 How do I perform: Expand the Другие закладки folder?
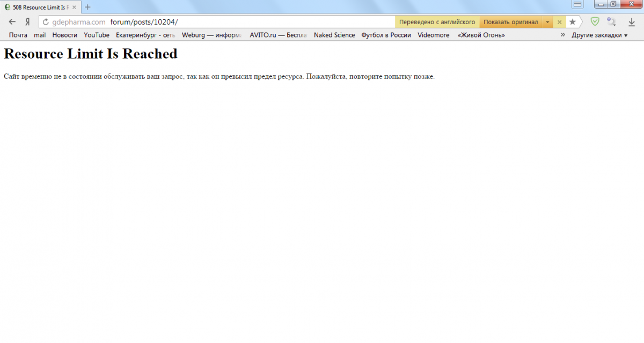click(x=599, y=35)
